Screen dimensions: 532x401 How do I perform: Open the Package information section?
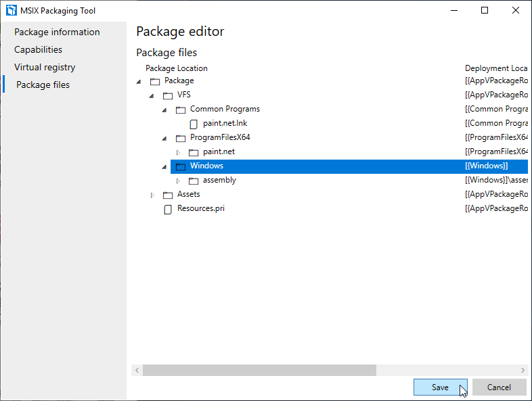pyautogui.click(x=57, y=32)
